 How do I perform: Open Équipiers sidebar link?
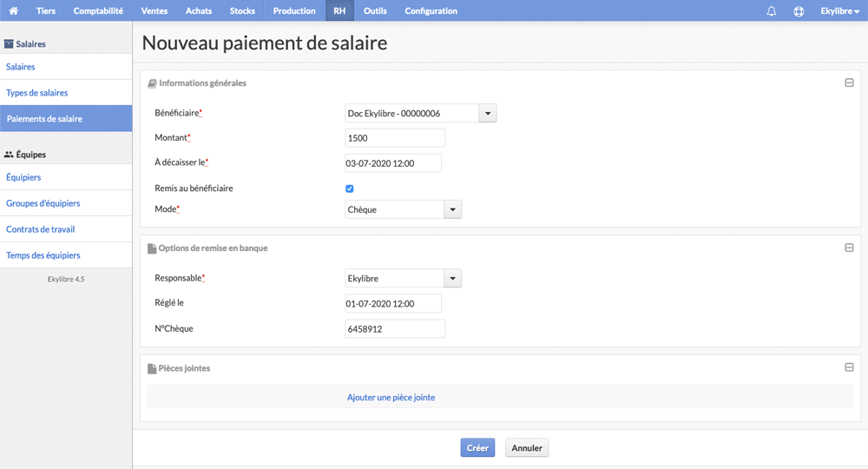(66, 177)
